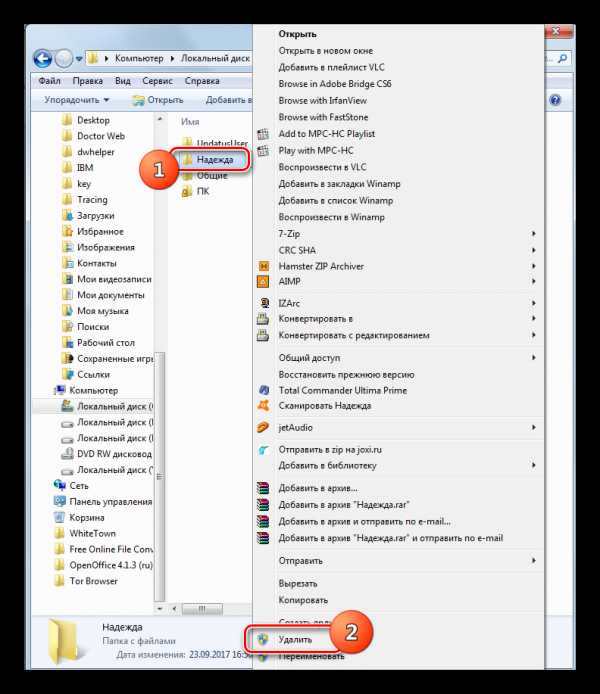This screenshot has width=600, height=694.
Task: Click the horizontal scrollbar thumb
Action: tap(202, 609)
